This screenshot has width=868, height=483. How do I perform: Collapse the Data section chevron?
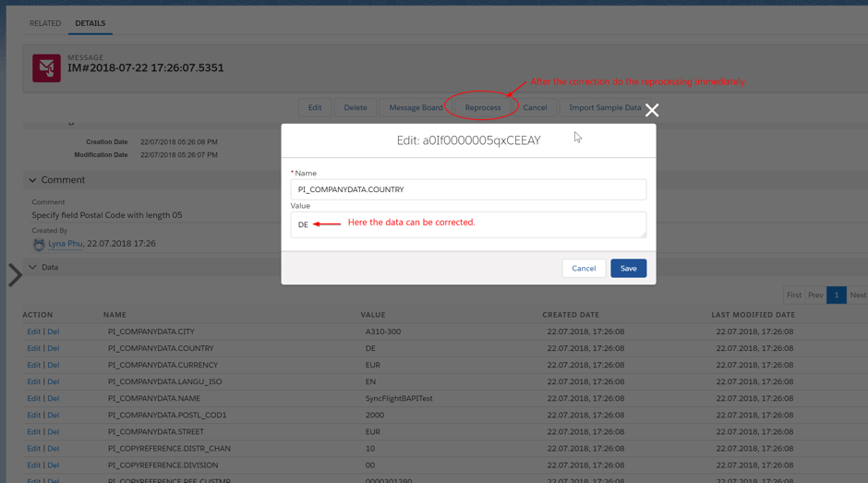(33, 268)
